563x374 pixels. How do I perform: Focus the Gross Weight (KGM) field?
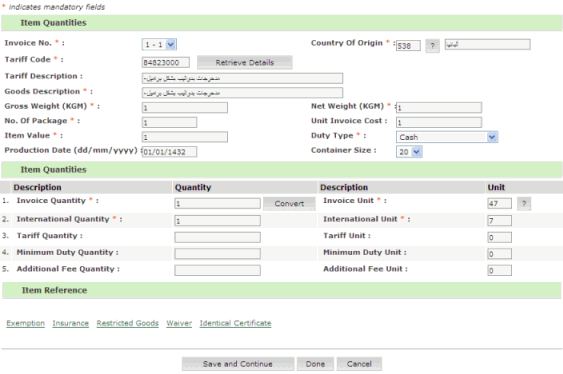click(185, 107)
